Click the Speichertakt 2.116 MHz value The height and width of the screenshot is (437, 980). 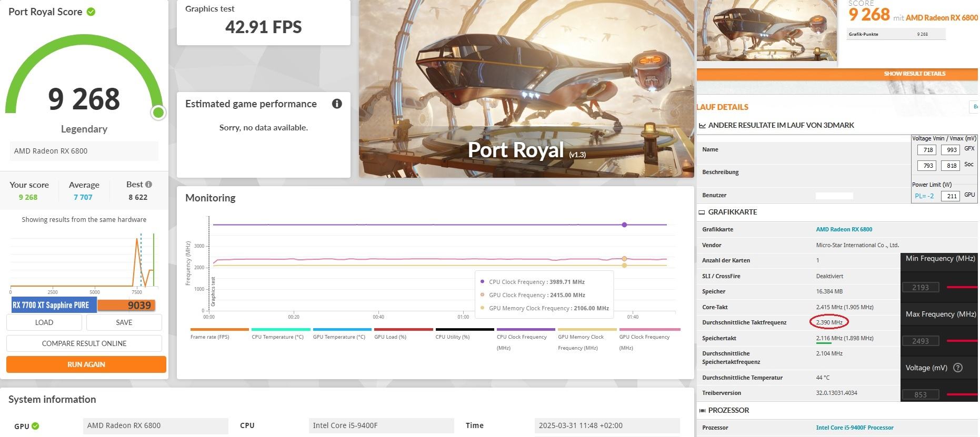(845, 338)
